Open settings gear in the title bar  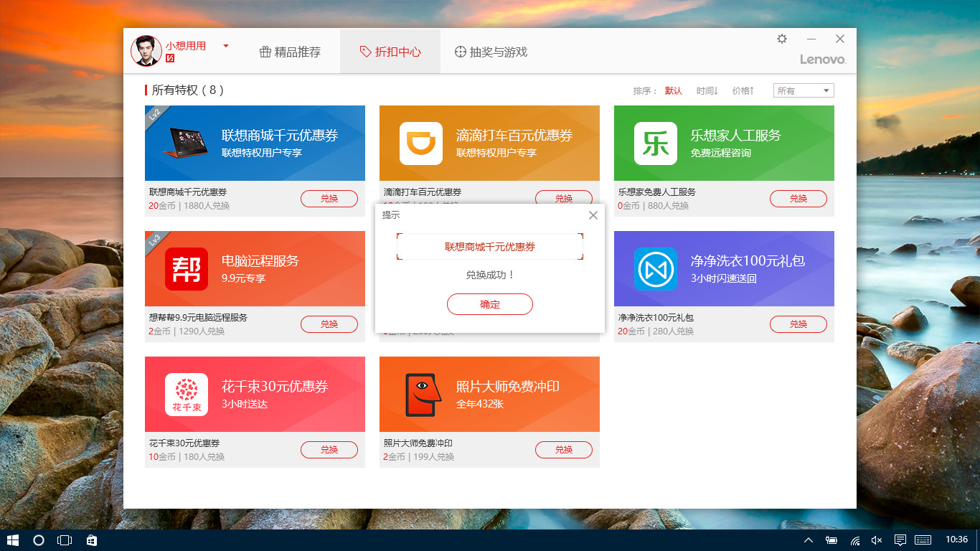tap(782, 39)
